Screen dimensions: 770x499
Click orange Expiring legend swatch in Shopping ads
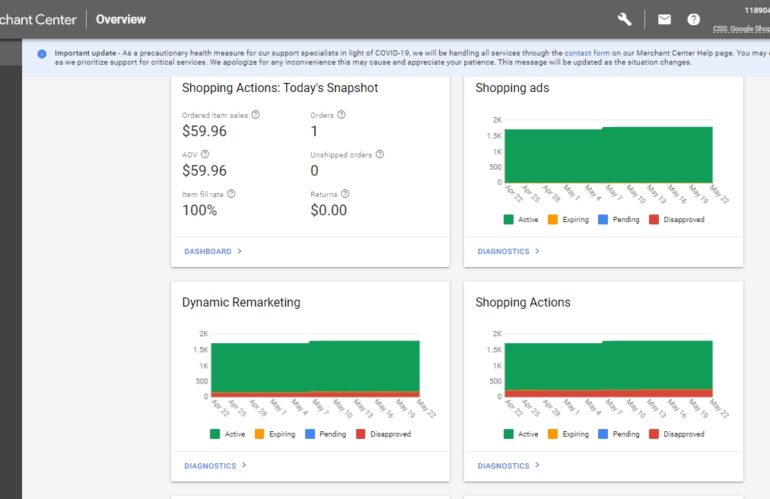click(552, 220)
